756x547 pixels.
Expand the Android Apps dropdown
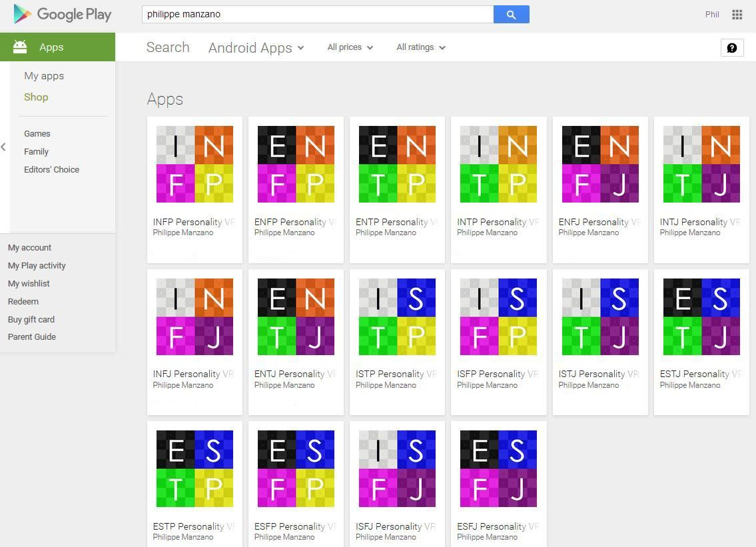click(256, 47)
